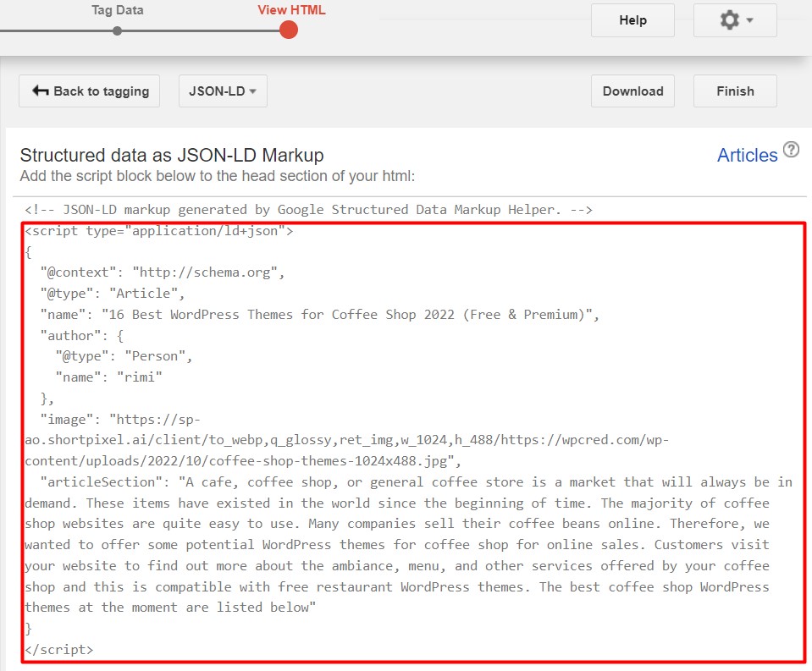Click the Help button
The width and height of the screenshot is (812, 671).
point(632,20)
